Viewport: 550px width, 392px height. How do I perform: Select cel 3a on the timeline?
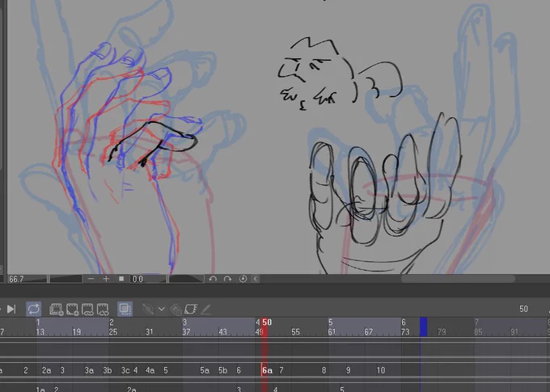(89, 370)
